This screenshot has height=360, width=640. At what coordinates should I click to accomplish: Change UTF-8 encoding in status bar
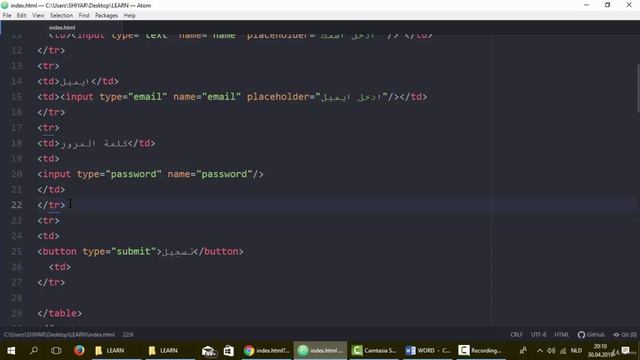click(x=538, y=334)
